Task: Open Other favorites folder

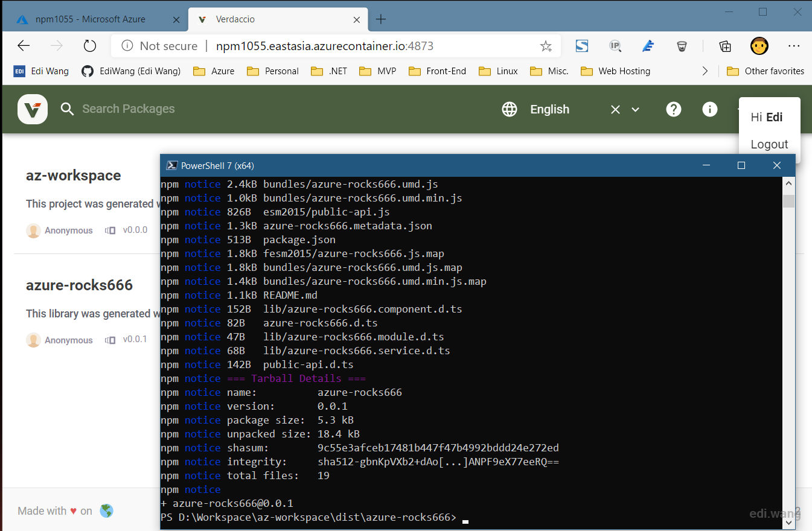Action: pyautogui.click(x=766, y=71)
